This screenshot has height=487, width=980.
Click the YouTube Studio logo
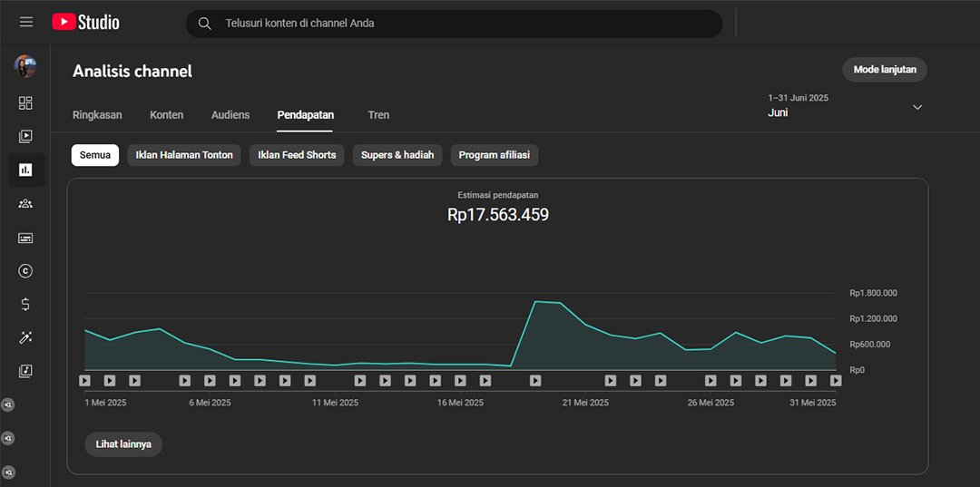pyautogui.click(x=85, y=23)
